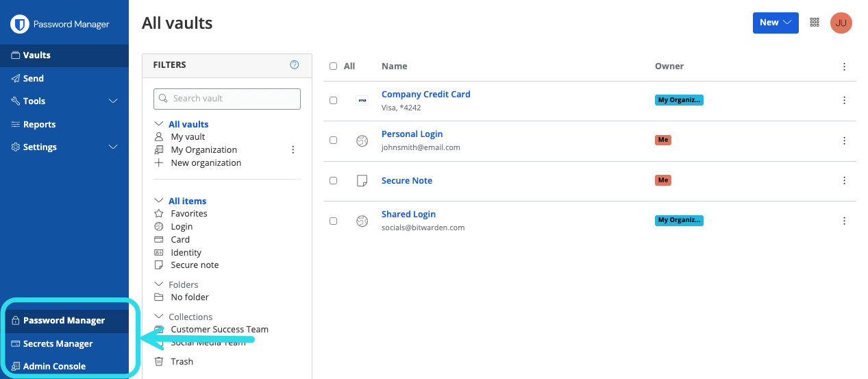Switch to Admin Console product
868x379 pixels.
[64, 366]
